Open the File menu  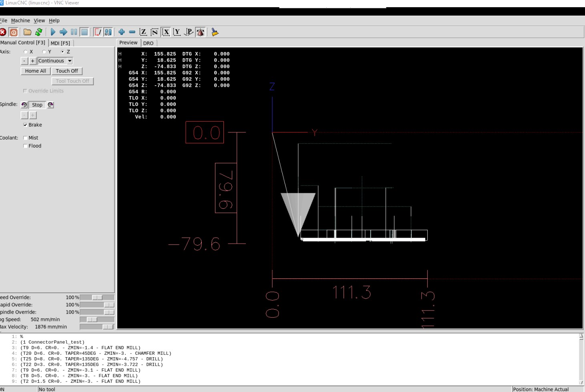pos(4,20)
